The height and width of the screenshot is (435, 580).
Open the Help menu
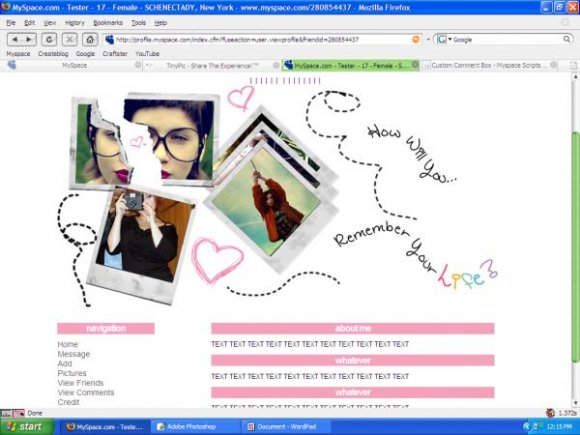(x=161, y=23)
